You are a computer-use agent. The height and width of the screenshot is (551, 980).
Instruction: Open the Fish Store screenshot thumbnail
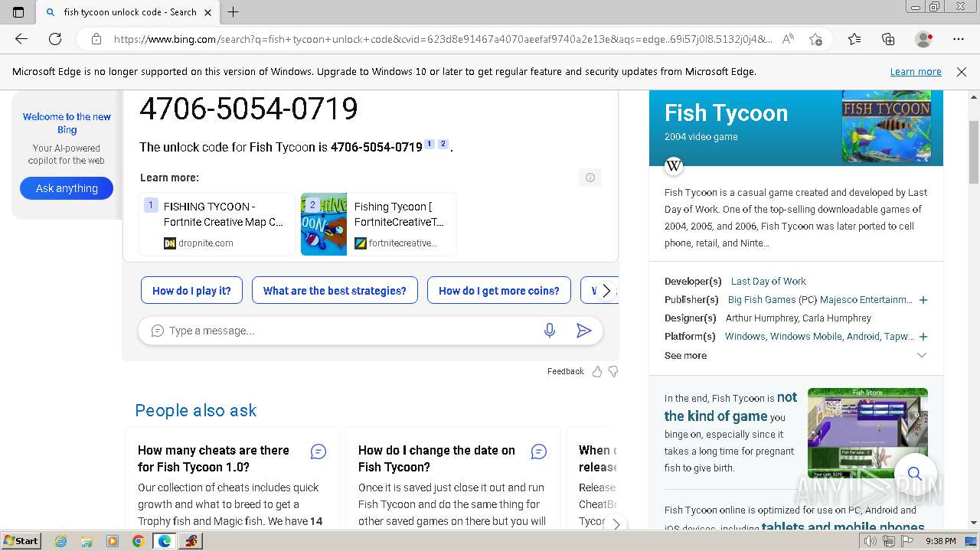867,433
